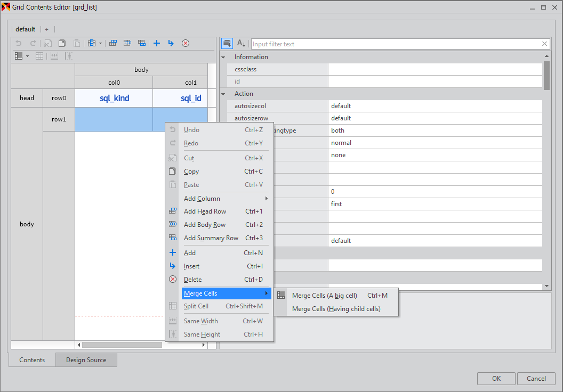Click Add Body Row toolbar icon

(x=127, y=43)
